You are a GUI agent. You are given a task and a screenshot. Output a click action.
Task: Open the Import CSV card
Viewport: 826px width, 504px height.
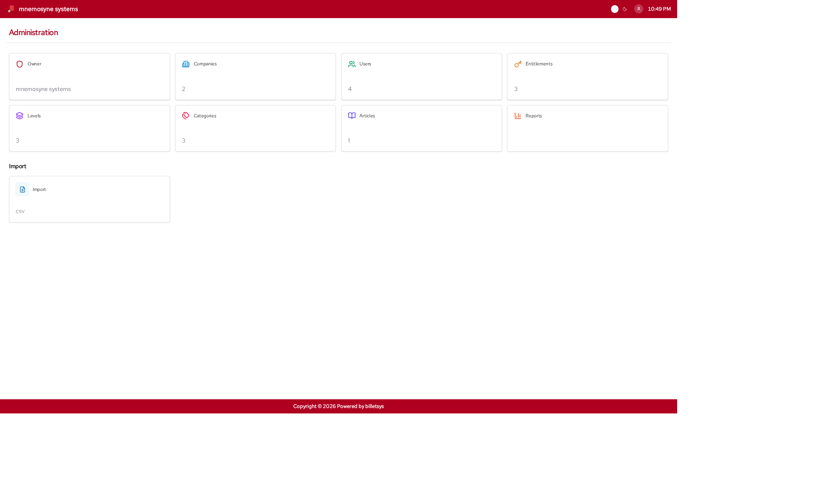89,199
